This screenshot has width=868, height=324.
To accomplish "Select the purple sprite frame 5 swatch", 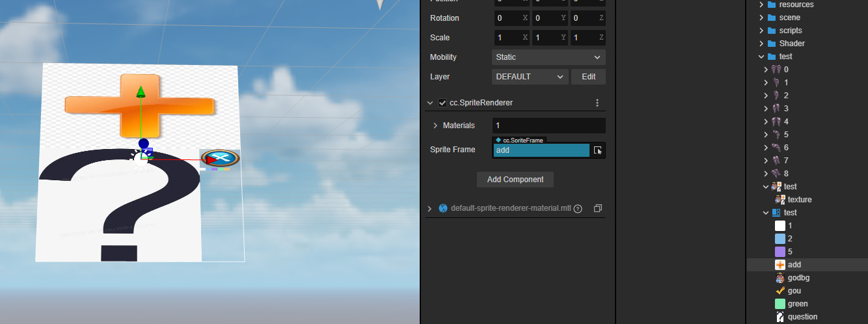I will [x=780, y=252].
